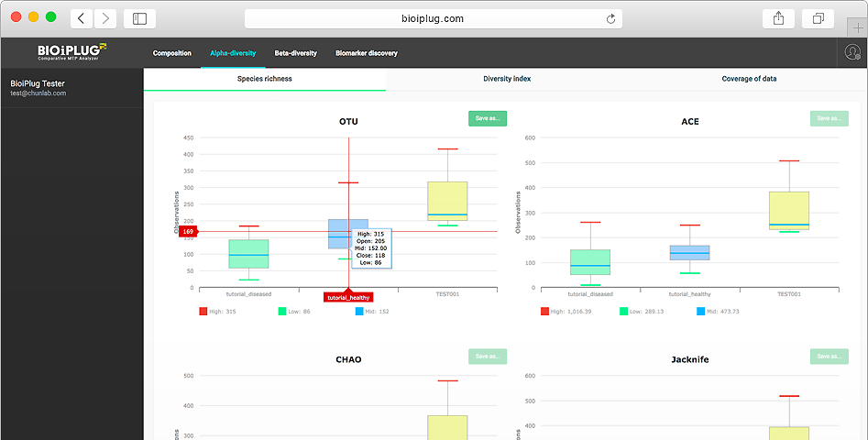The height and width of the screenshot is (440, 868).
Task: Click the OTU chart title
Action: point(348,122)
